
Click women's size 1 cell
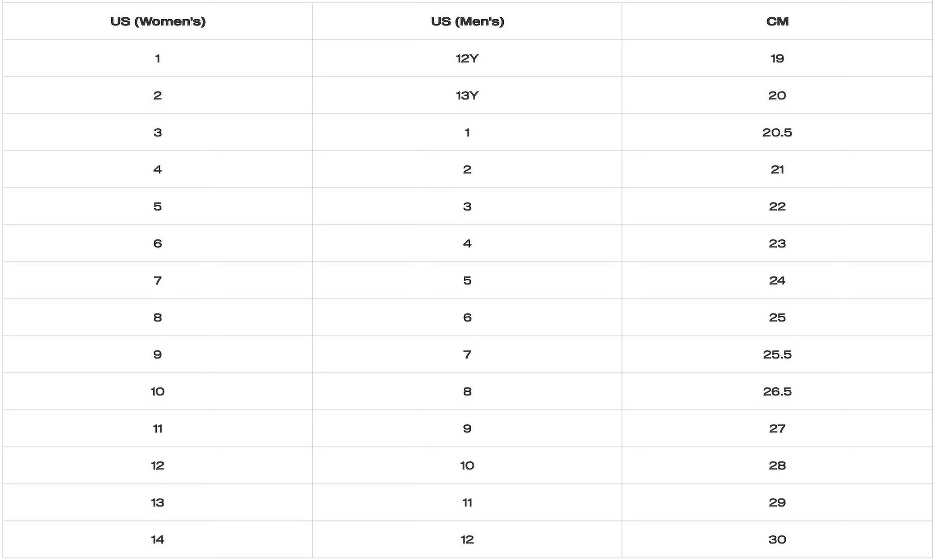pos(158,58)
